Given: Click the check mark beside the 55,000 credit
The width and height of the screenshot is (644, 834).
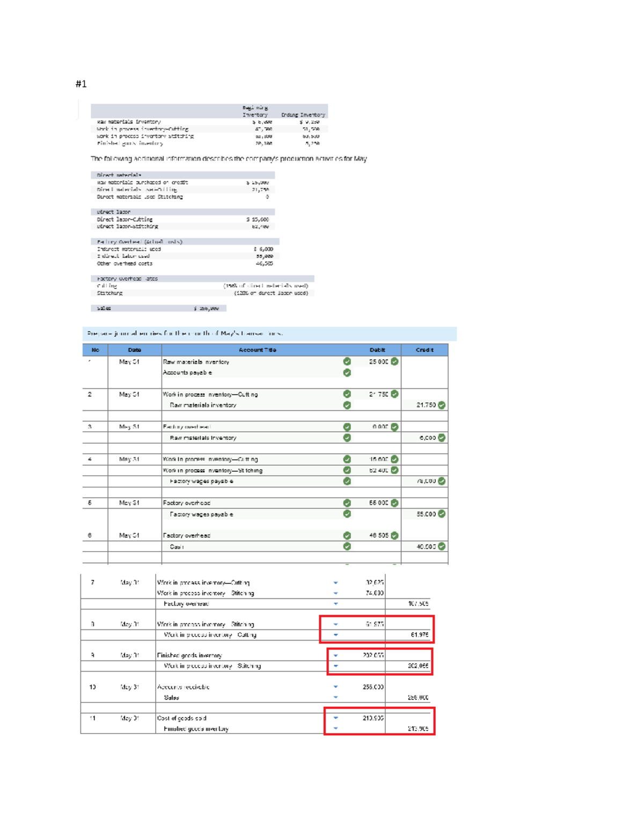Looking at the screenshot, I should pos(442,514).
